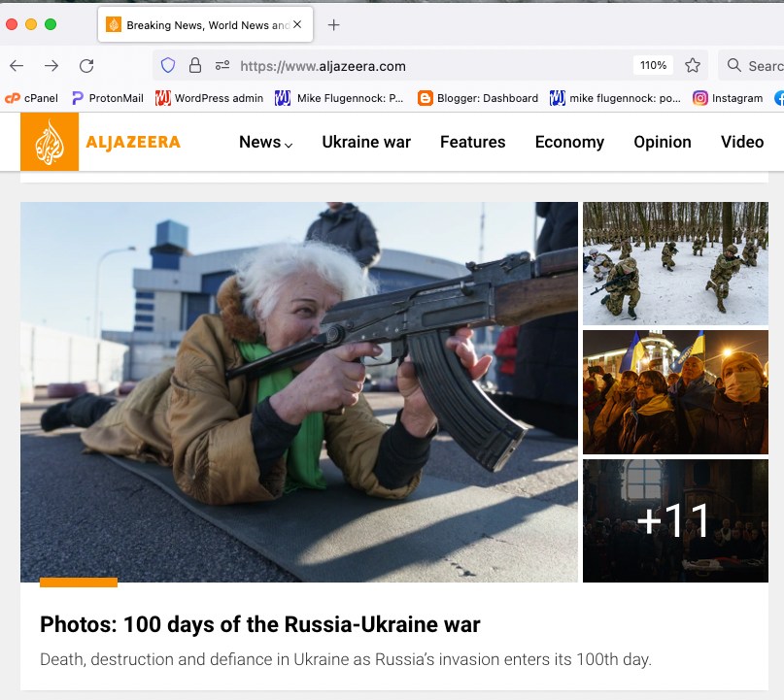The width and height of the screenshot is (784, 700).
Task: Go forward with the forward arrow
Action: point(51,65)
